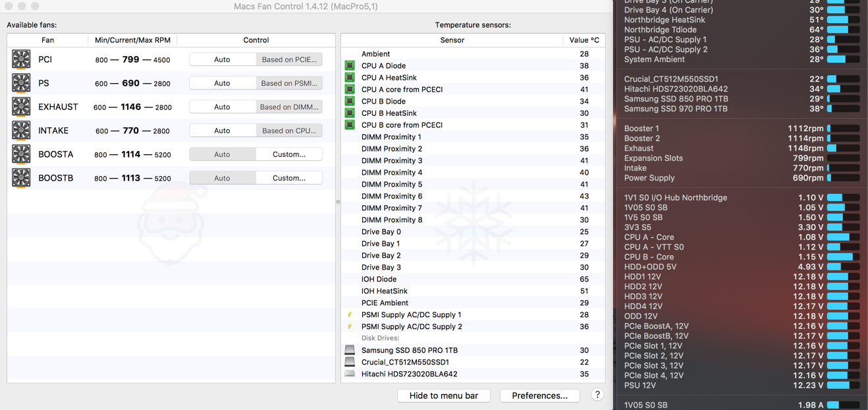Open PCI fan 'Based on PCIE...' control
Screen dimensions: 868x410
click(289, 59)
